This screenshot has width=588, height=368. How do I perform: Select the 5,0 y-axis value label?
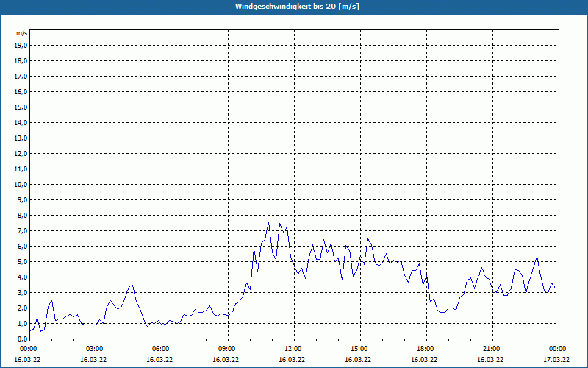point(22,261)
